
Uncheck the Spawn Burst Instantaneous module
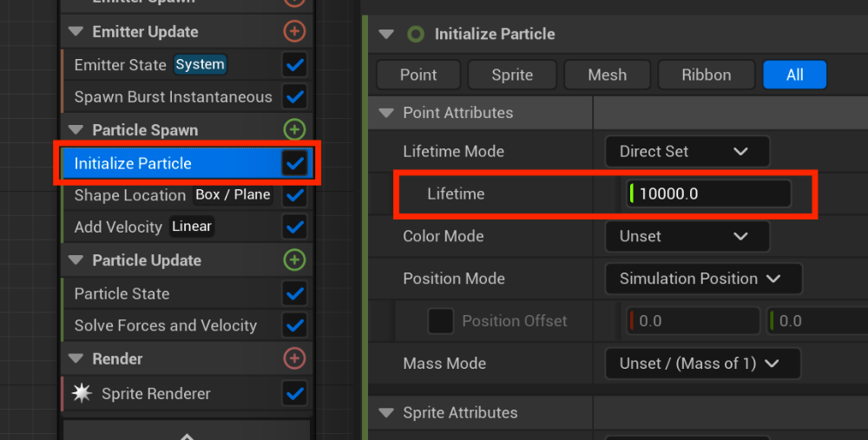295,96
